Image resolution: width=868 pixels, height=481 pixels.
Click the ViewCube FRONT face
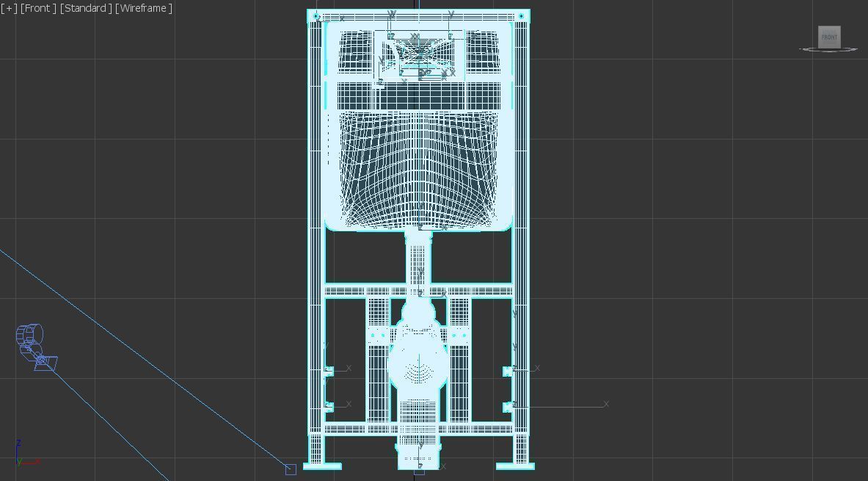[x=829, y=37]
